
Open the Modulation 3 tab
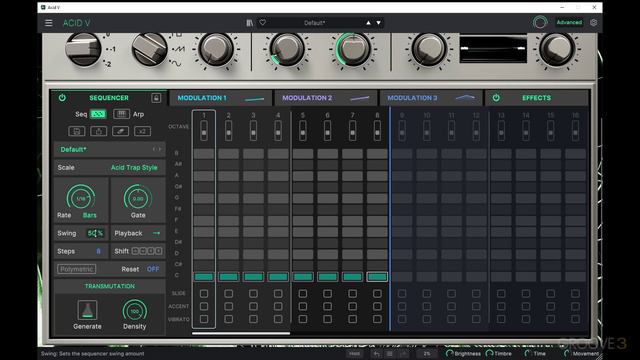[x=431, y=98]
